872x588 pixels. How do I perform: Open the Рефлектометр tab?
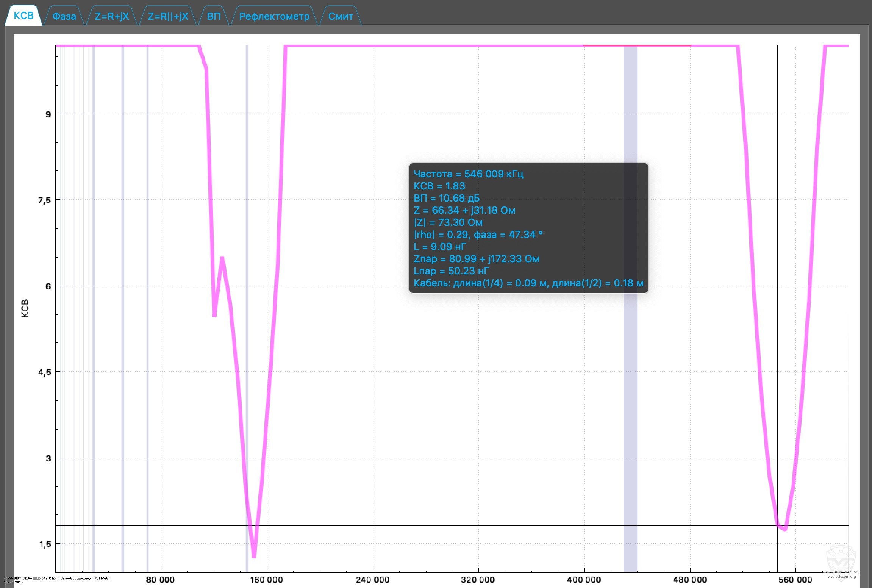point(274,16)
